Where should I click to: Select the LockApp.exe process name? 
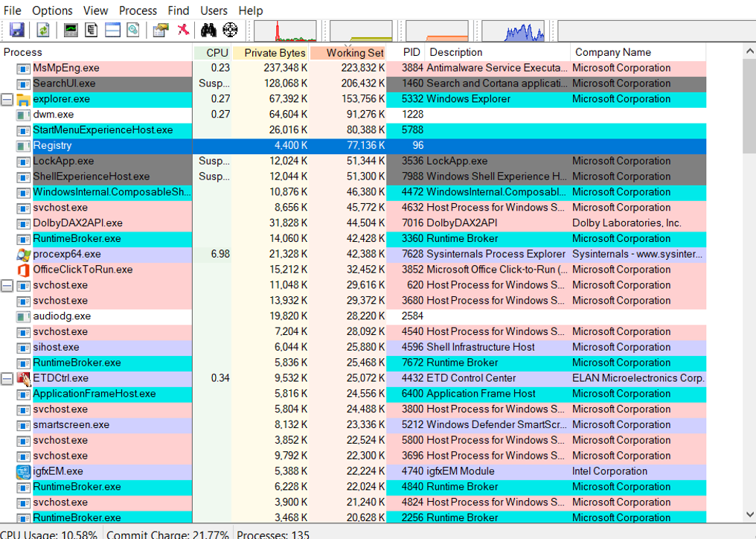point(63,161)
